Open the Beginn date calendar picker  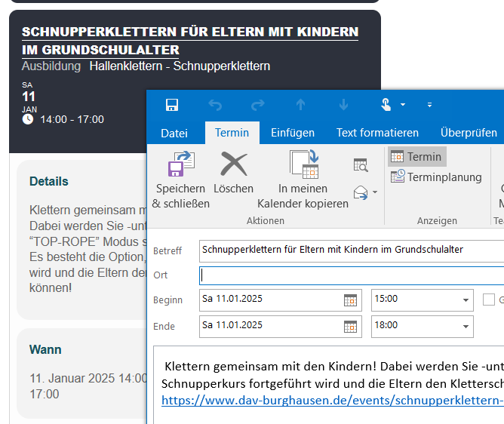(350, 300)
